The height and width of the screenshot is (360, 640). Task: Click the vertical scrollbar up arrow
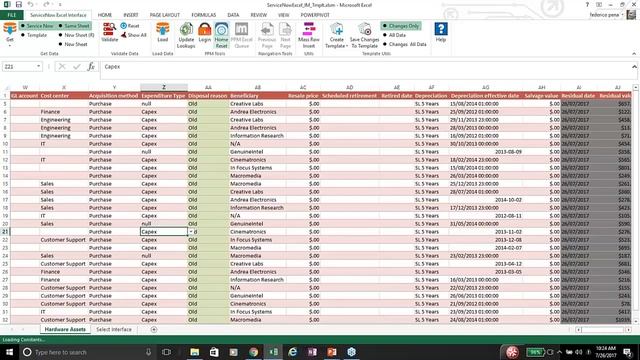635,87
